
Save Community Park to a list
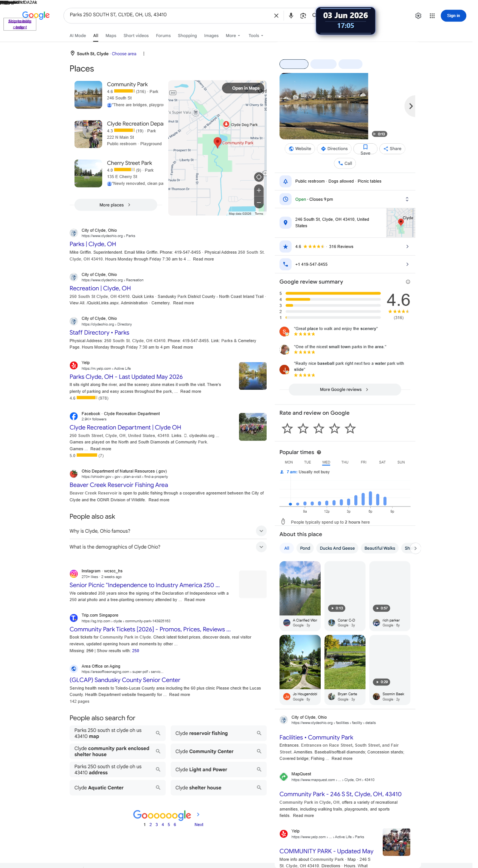pyautogui.click(x=365, y=149)
